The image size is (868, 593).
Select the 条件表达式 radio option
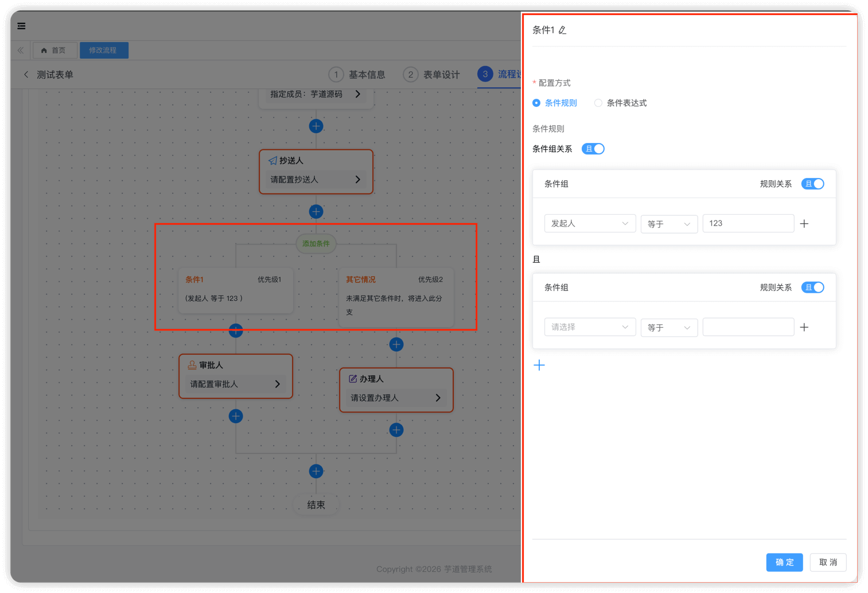tap(598, 103)
